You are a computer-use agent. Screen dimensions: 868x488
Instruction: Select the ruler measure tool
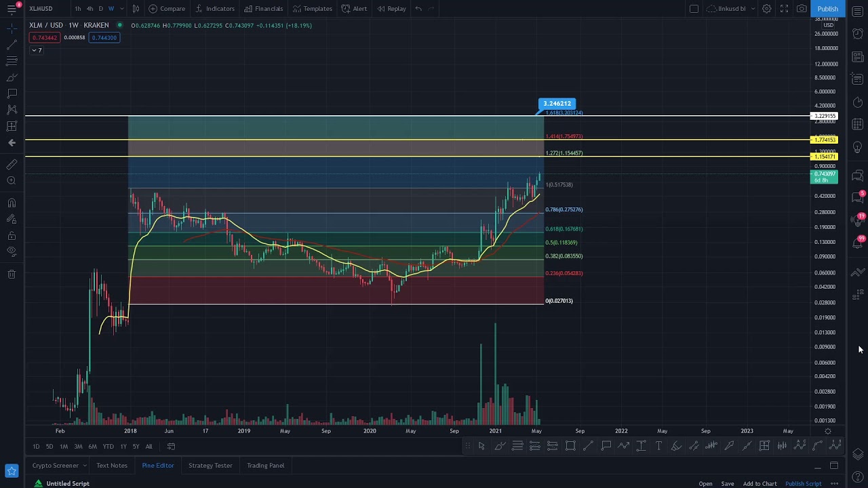tap(12, 164)
